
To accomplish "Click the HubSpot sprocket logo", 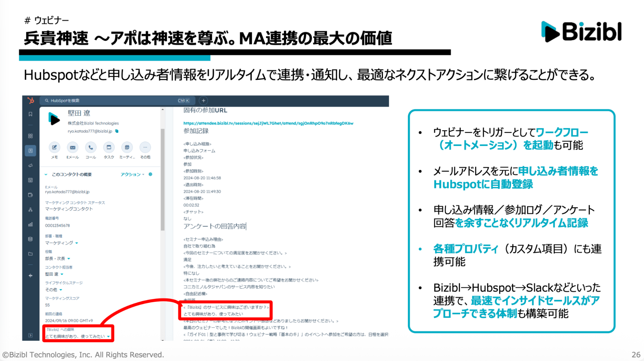I will pos(31,101).
